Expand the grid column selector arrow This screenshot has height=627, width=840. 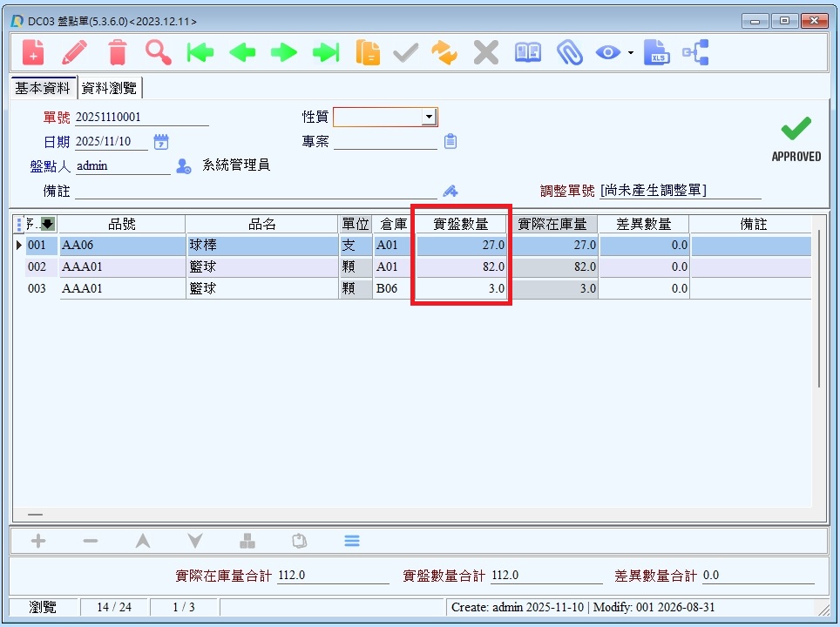pyautogui.click(x=48, y=224)
